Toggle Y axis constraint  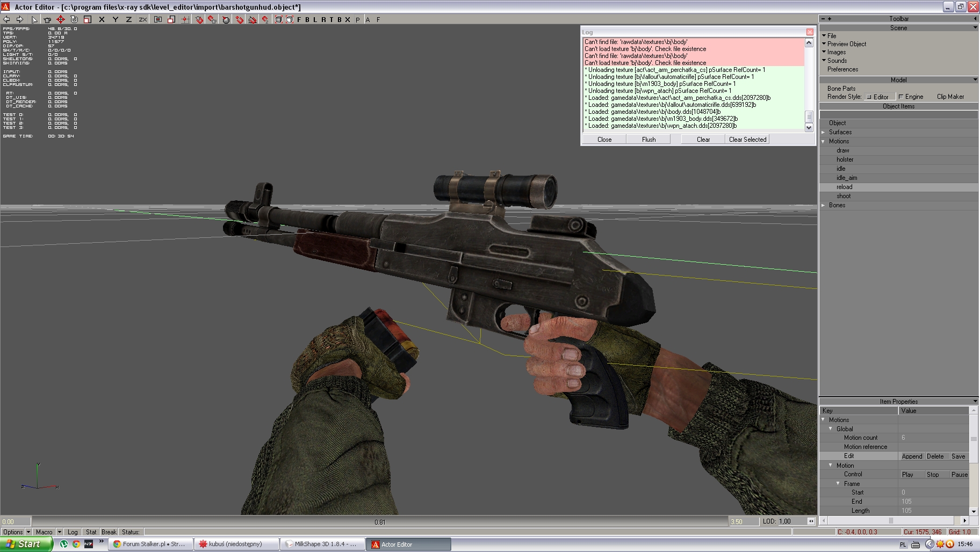click(x=115, y=19)
